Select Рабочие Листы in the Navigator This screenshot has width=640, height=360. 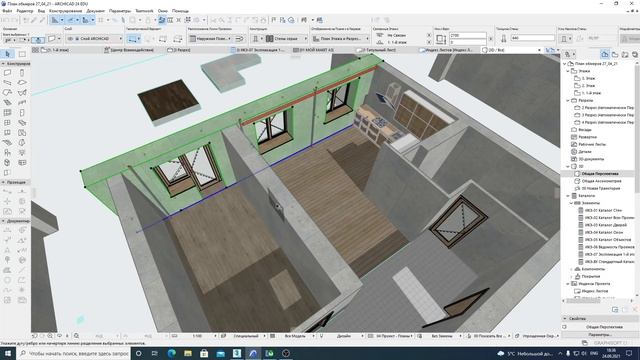coord(593,144)
